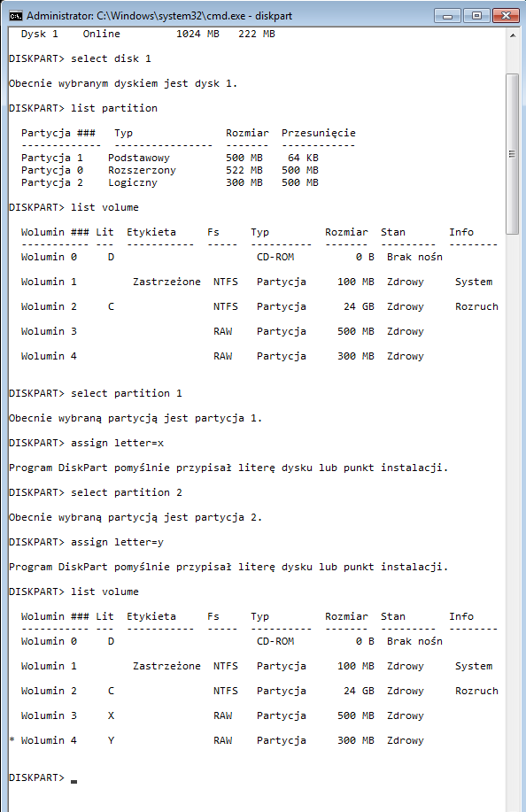This screenshot has width=526, height=812.
Task: Click the empty scrollbar track below thumb
Action: 513,518
